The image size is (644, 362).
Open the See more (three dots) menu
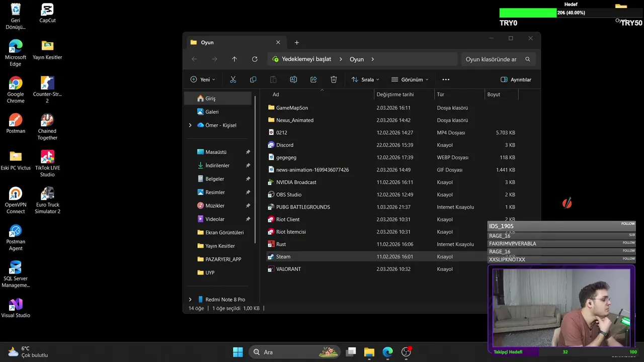tap(446, 79)
